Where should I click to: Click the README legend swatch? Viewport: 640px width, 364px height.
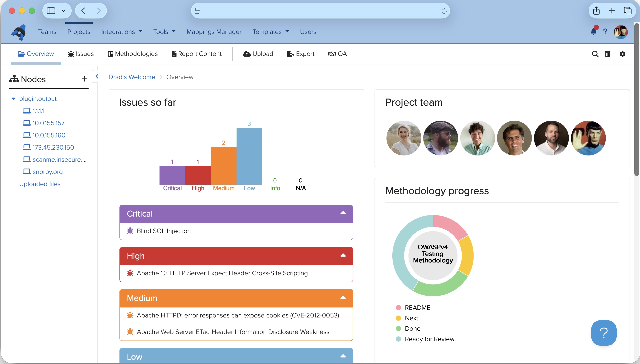398,307
